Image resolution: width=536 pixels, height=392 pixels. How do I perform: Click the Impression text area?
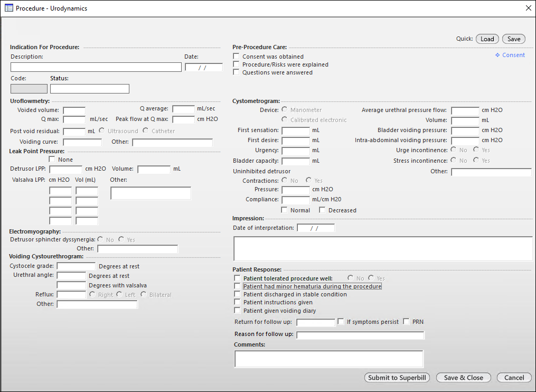[x=383, y=249]
